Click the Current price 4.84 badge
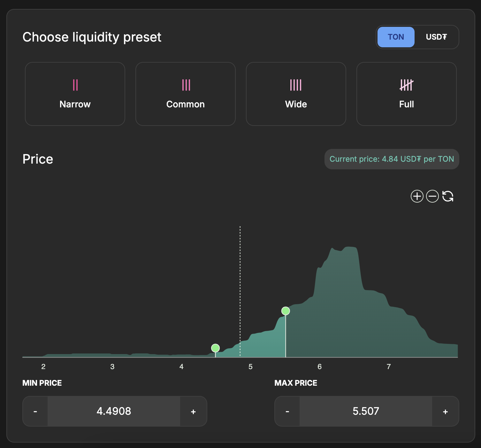The height and width of the screenshot is (448, 481). [392, 159]
